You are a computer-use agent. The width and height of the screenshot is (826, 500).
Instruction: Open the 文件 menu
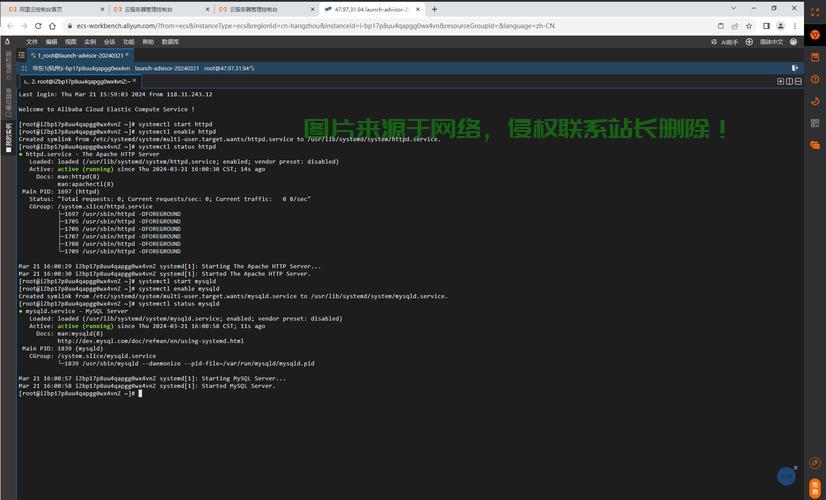[32, 42]
